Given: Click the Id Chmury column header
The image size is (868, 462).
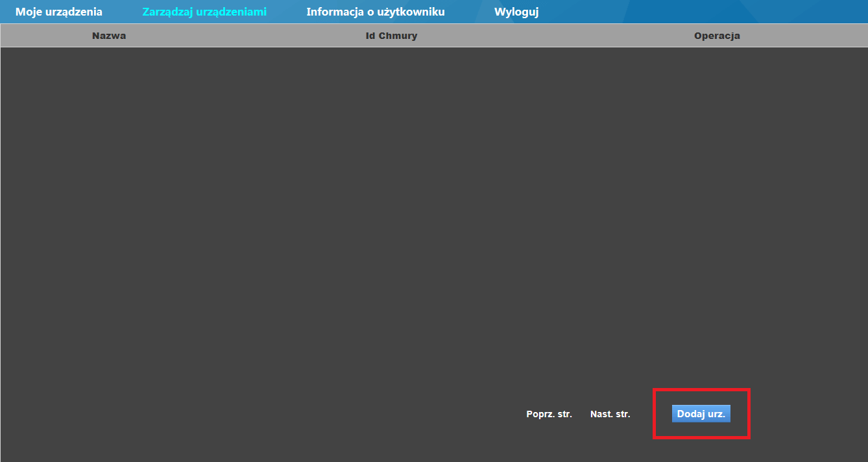Looking at the screenshot, I should coord(391,36).
